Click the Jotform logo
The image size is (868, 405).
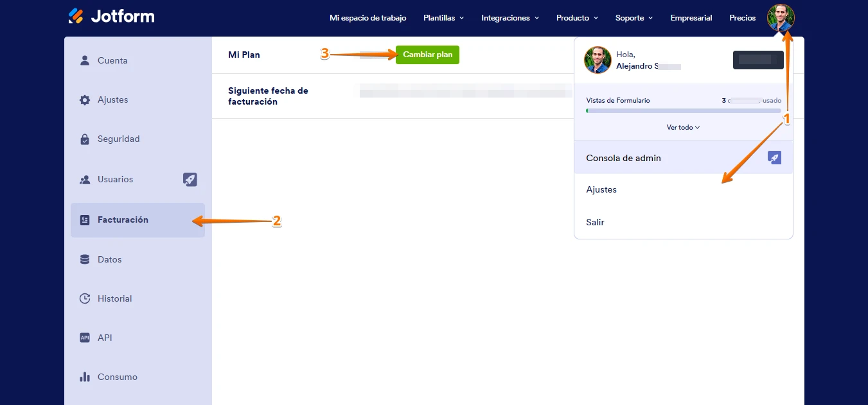pyautogui.click(x=111, y=17)
